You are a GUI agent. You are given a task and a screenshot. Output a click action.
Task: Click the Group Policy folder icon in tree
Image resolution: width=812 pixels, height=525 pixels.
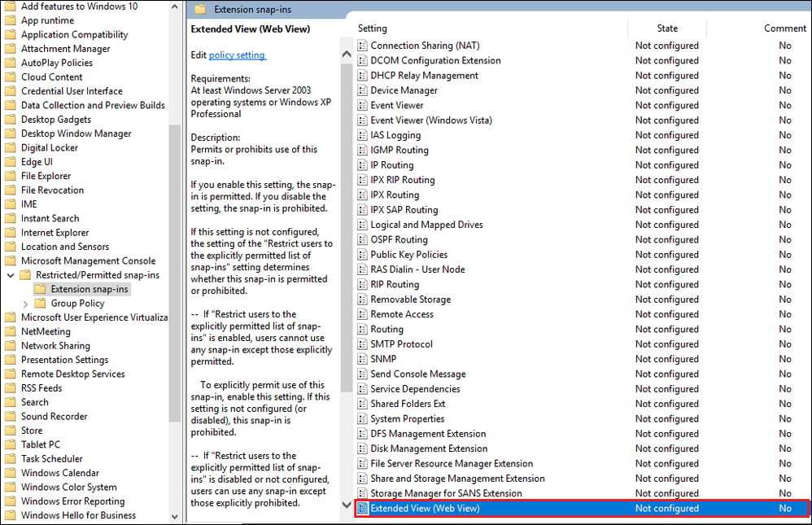point(40,303)
